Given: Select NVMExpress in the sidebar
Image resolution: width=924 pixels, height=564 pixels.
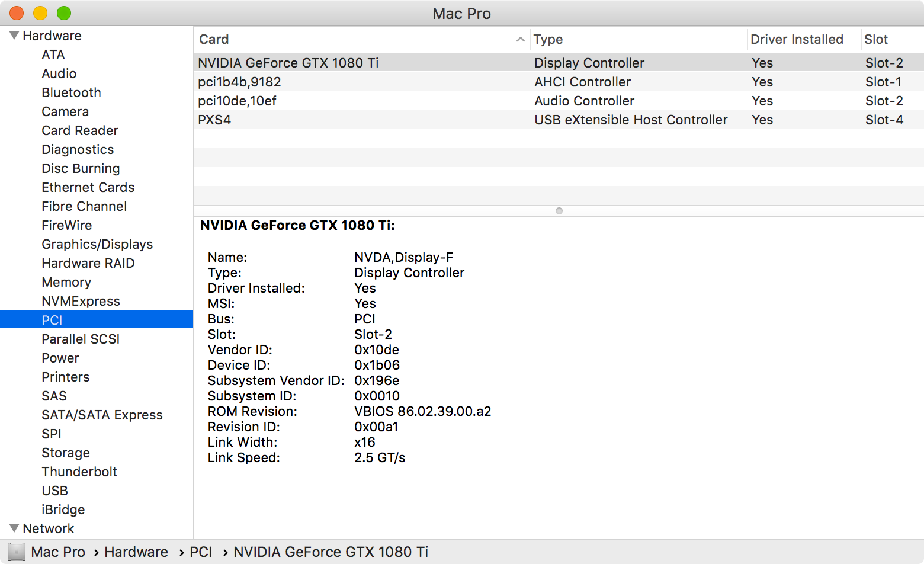Looking at the screenshot, I should [x=81, y=301].
